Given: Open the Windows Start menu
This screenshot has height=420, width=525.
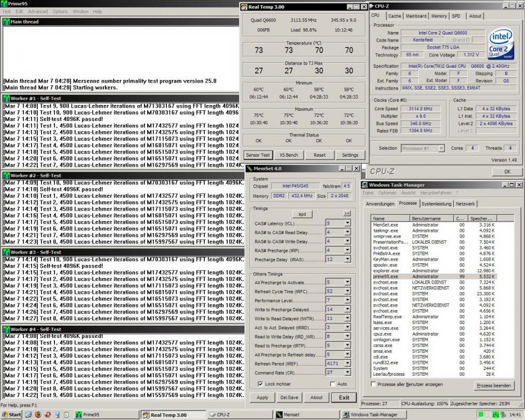Looking at the screenshot, I should (11, 415).
